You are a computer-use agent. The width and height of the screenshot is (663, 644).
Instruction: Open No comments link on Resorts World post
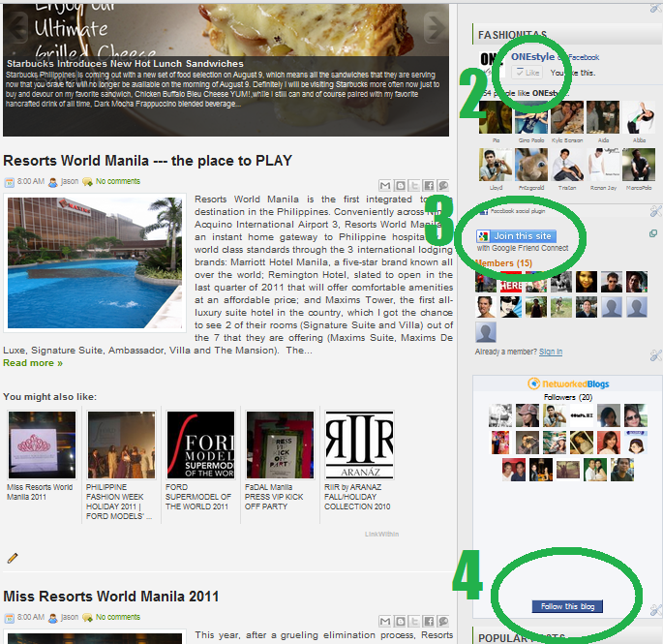117,181
